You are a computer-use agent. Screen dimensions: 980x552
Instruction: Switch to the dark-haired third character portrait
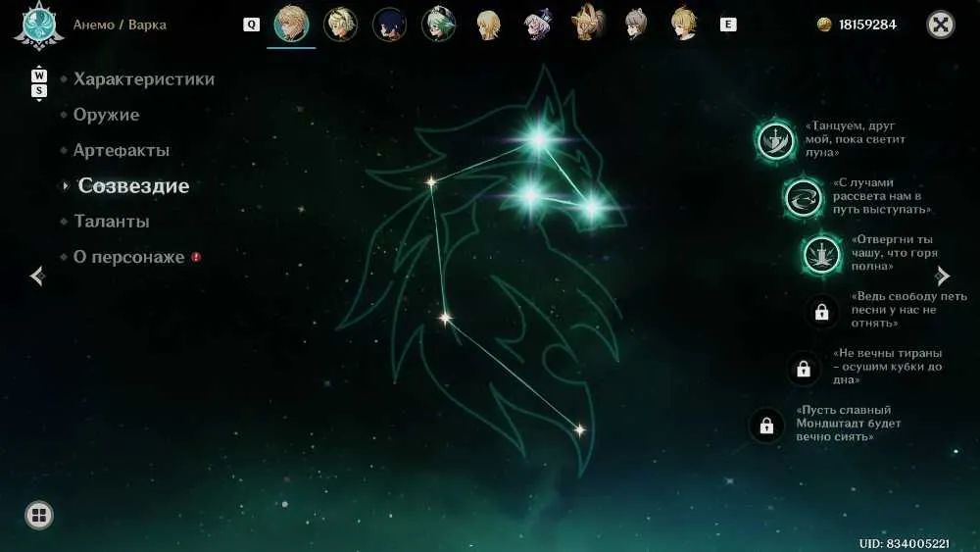click(x=389, y=25)
